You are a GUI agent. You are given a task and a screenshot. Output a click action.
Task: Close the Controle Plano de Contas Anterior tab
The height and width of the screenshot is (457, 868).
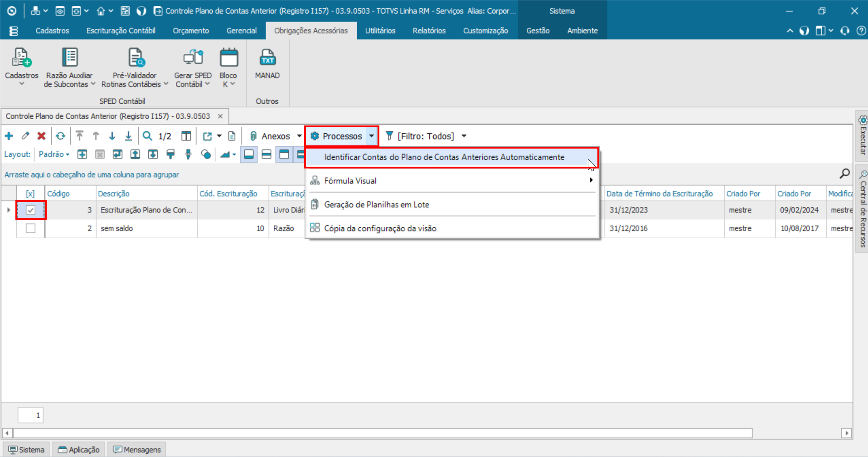[x=220, y=116]
